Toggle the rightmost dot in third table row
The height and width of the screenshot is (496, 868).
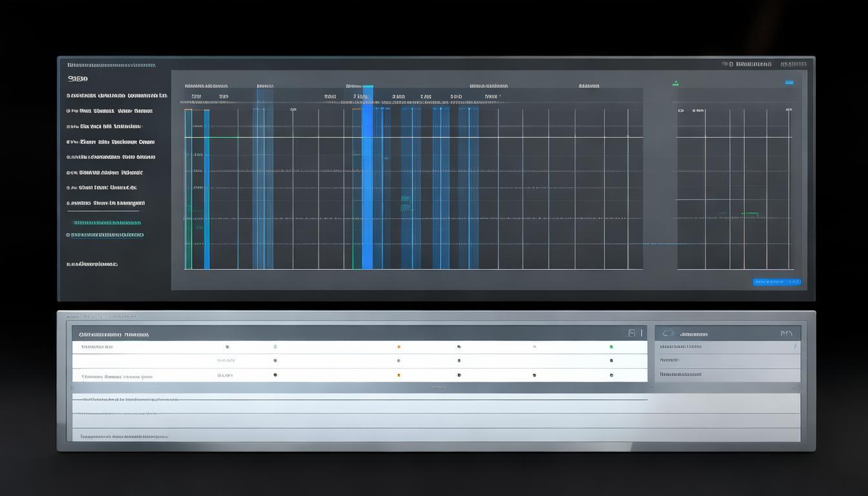click(611, 375)
